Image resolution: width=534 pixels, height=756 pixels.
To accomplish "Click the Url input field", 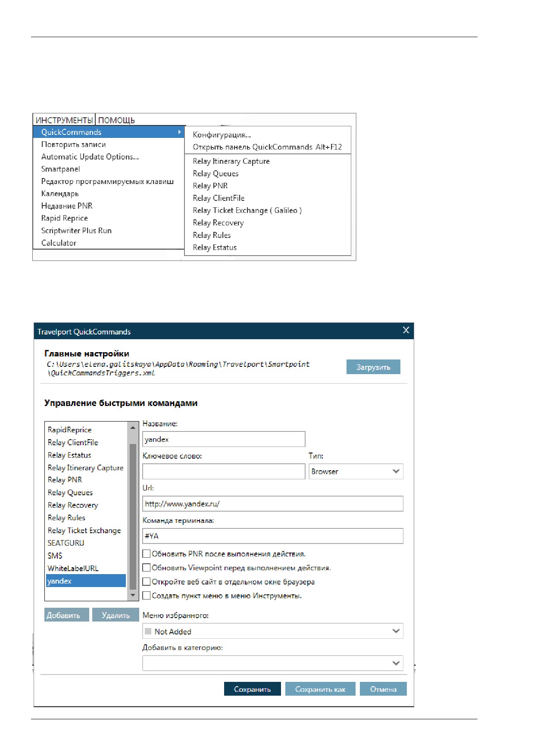I will tap(273, 503).
